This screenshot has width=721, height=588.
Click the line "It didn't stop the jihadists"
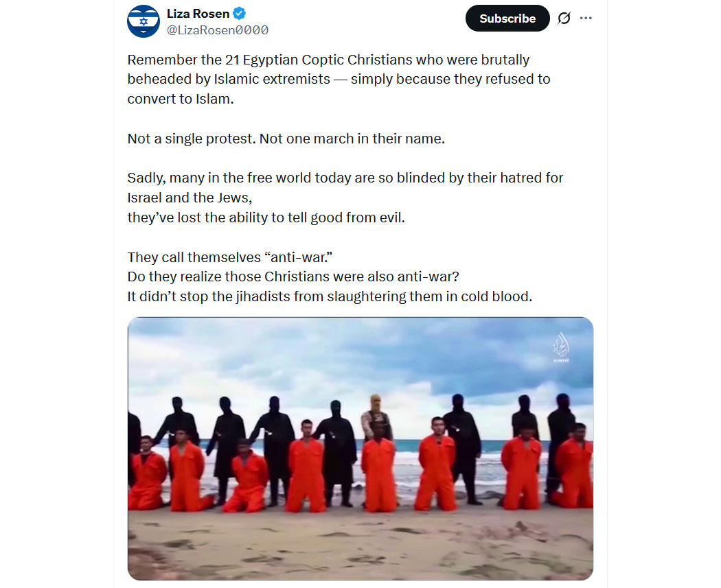(x=330, y=296)
